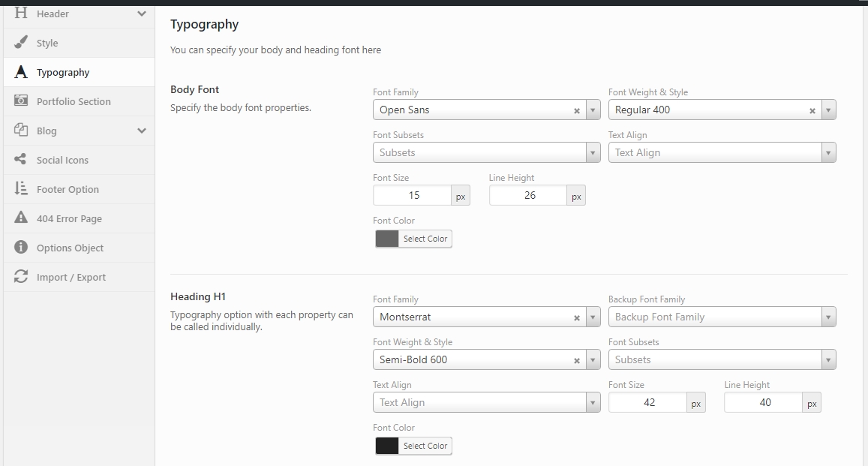Click the Footer Option icon
868x466 pixels.
(x=20, y=188)
